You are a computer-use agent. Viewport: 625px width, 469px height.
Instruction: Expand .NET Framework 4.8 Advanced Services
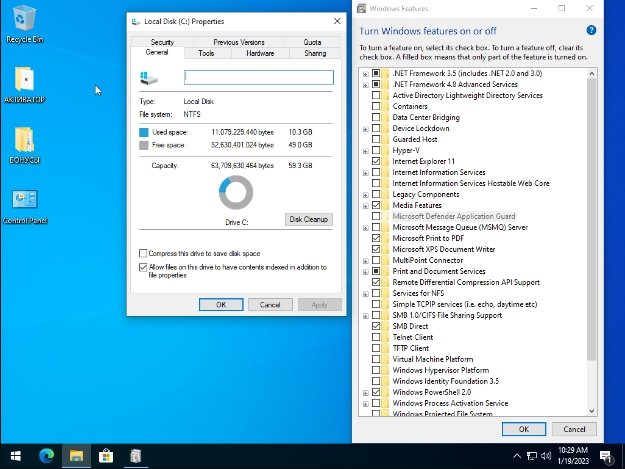point(365,85)
